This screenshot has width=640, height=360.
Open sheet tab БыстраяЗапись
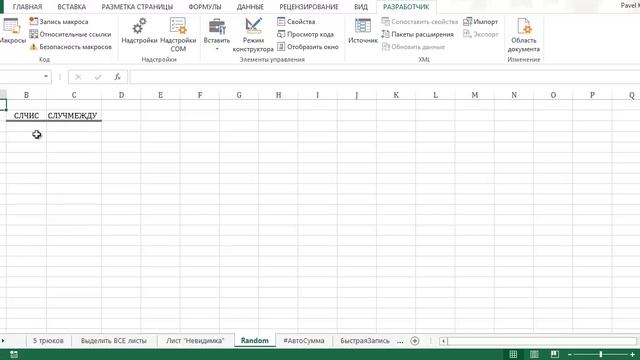click(x=365, y=340)
